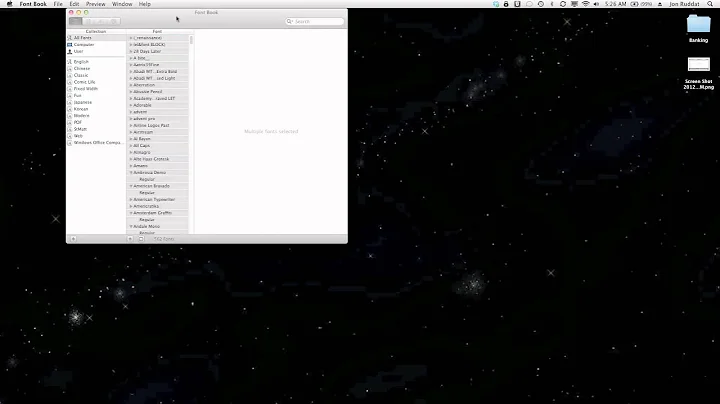The image size is (720, 404).
Task: Open the Comic Life collection
Action: coord(96,82)
